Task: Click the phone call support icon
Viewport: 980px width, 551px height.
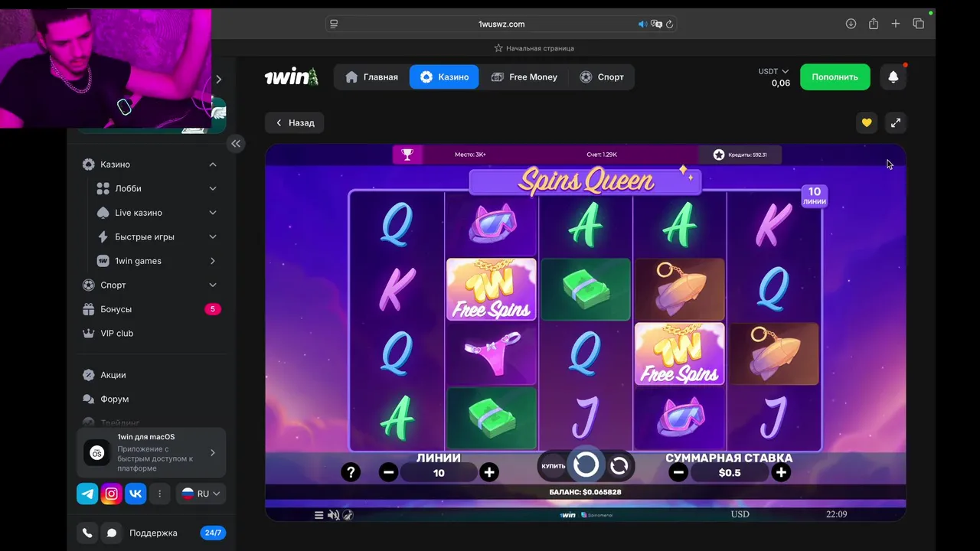Action: click(x=87, y=533)
